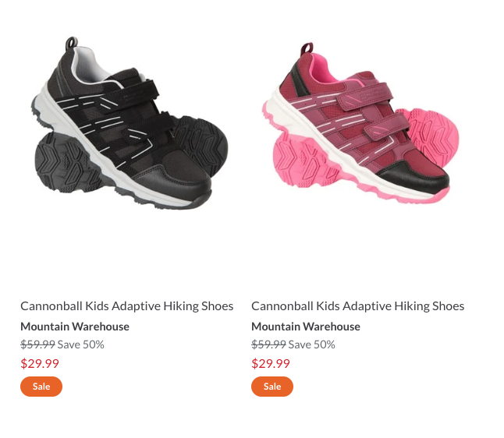504x438 pixels.
Task: Click the red $29.99 price for black shoes
Action: pyautogui.click(x=40, y=363)
